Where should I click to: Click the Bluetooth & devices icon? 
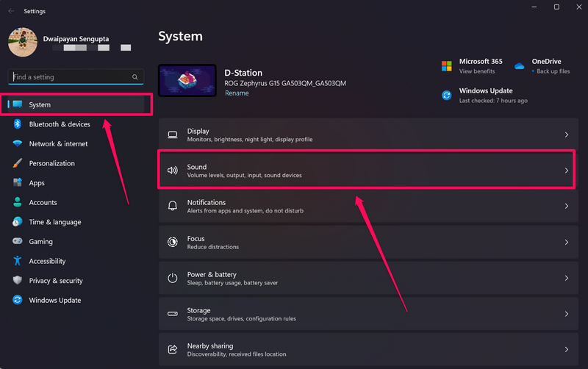tap(18, 124)
